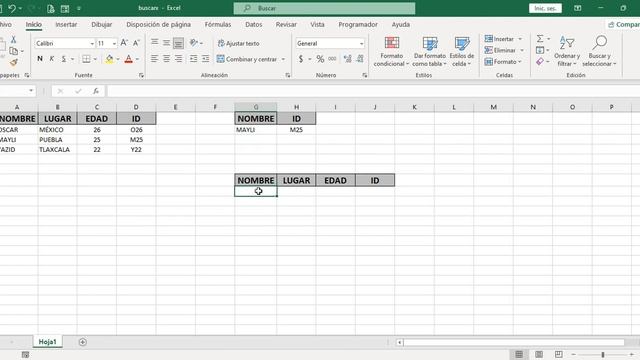
Task: Apply the yellow fill color bucket
Action: pos(109,59)
